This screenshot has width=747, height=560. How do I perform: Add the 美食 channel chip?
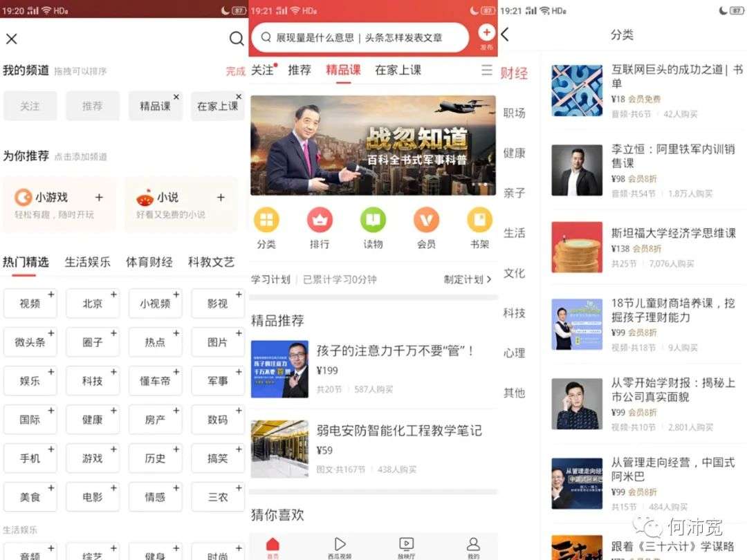click(x=30, y=496)
